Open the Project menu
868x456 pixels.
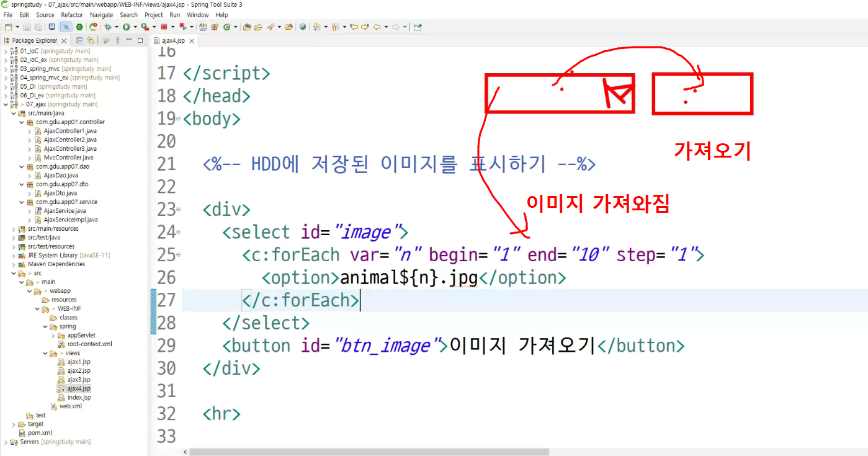(154, 15)
